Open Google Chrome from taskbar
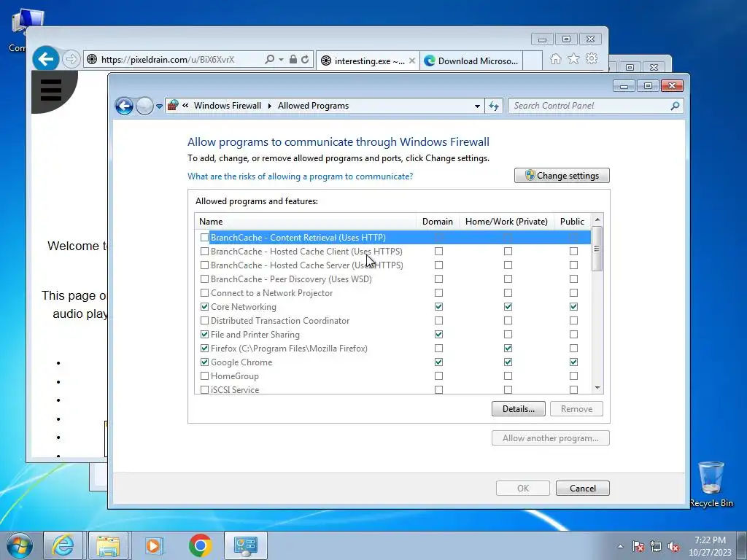Screen dimensions: 747x560 click(200, 545)
